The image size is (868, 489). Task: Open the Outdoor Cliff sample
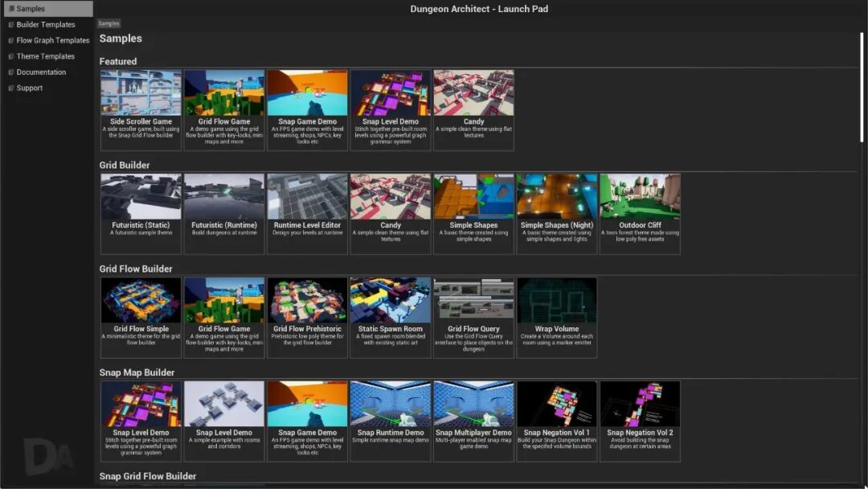pos(640,214)
